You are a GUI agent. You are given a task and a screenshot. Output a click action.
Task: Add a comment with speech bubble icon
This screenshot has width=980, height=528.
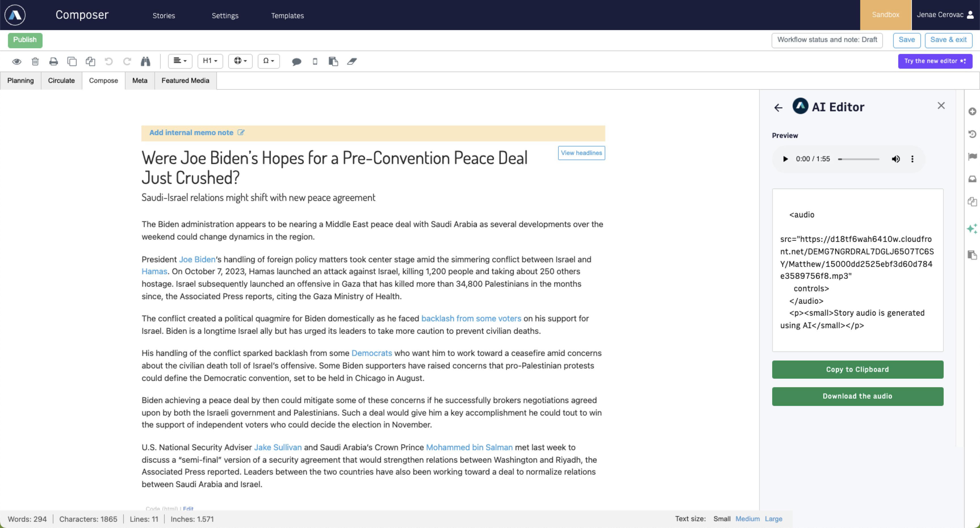[296, 62]
